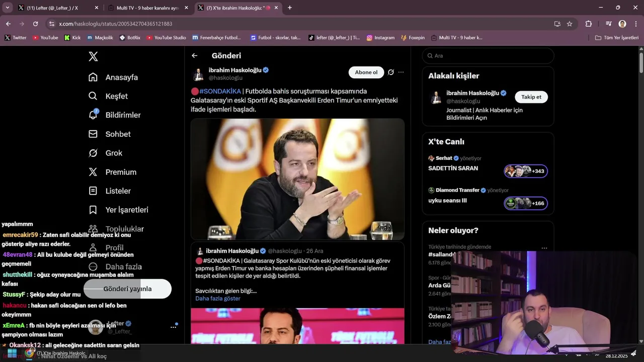Viewport: 644px width, 362px height.
Task: Open Chrome three-dot menu
Action: point(635,24)
